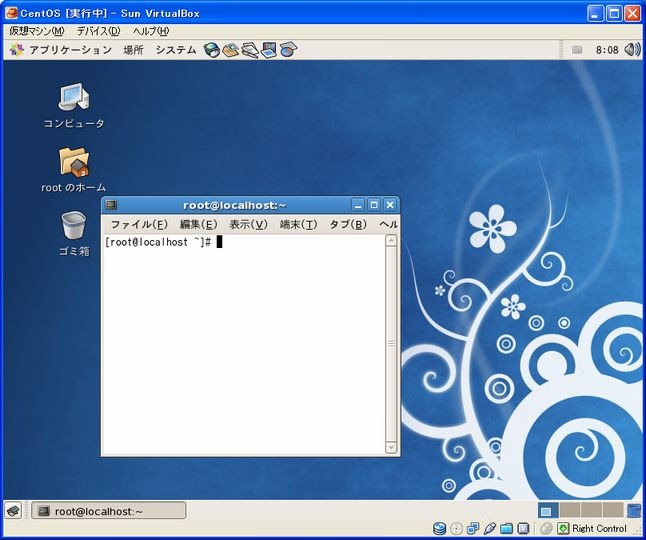
Task: Click the VirtualBox USB device status icon
Action: pos(489,528)
